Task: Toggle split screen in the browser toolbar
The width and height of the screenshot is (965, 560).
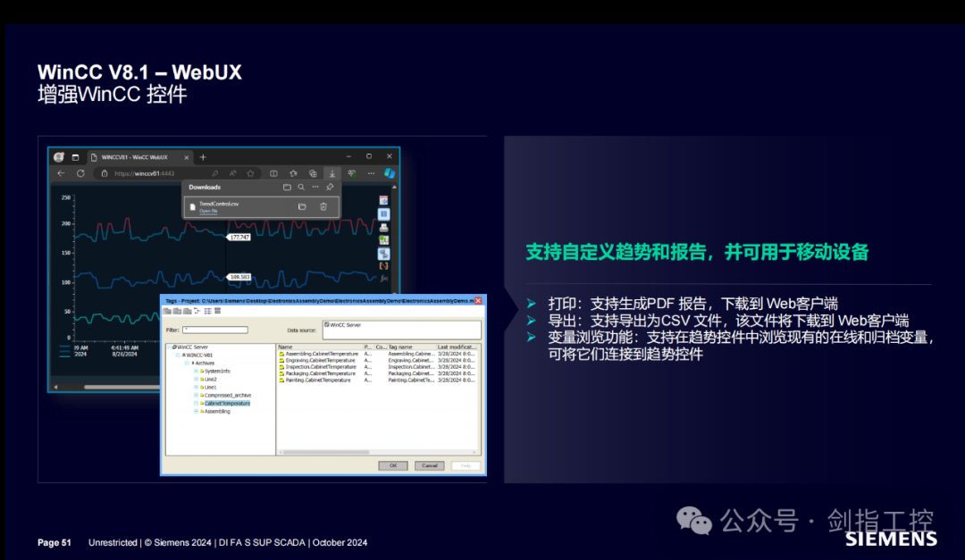Action: (273, 172)
